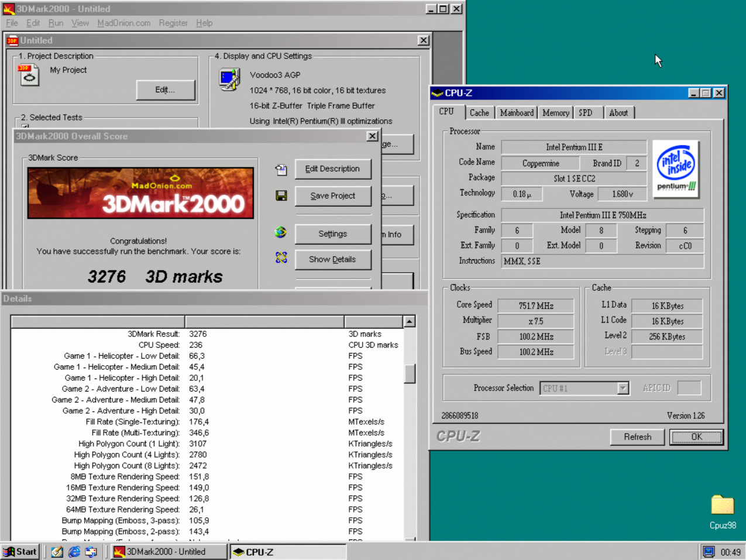Select the CPU-Z taskbar button
The height and width of the screenshot is (560, 746).
coord(288,552)
